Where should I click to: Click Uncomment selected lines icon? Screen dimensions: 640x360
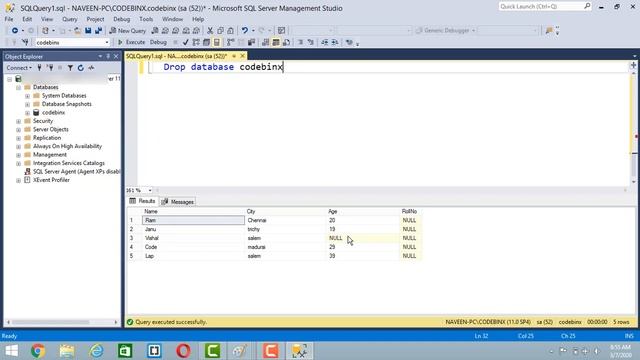pos(311,42)
